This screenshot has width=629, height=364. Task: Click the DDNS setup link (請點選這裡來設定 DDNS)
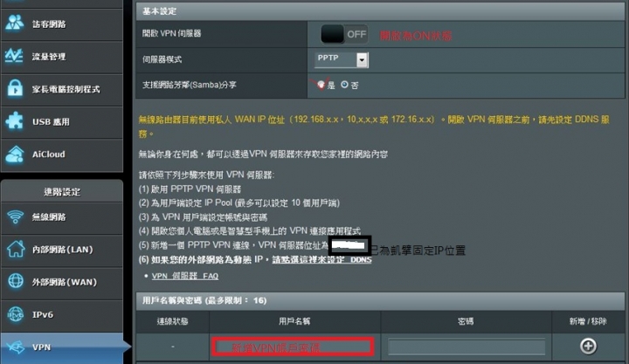(321, 260)
